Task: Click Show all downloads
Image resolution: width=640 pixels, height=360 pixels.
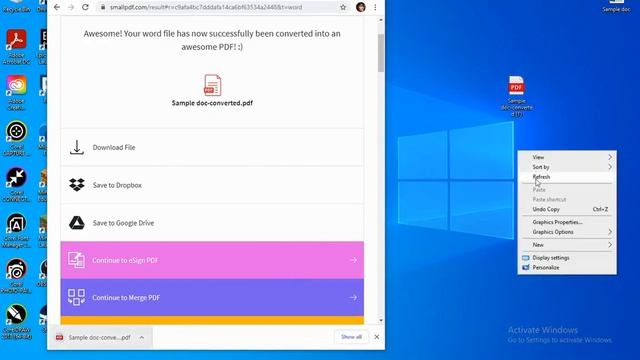Action: coord(351,337)
